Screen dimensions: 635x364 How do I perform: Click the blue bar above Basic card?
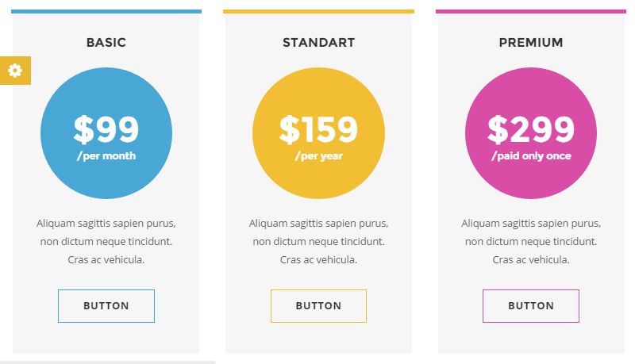(106, 12)
